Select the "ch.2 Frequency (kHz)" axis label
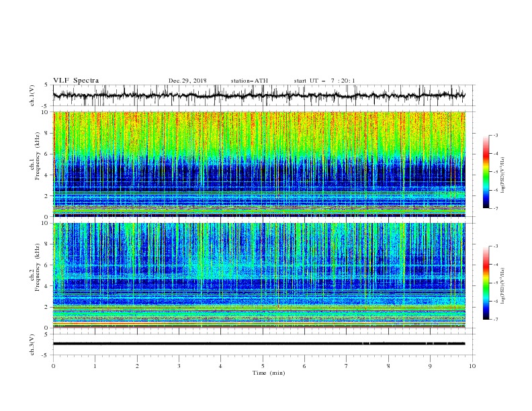Screen dimensions: 532x411 [35, 267]
